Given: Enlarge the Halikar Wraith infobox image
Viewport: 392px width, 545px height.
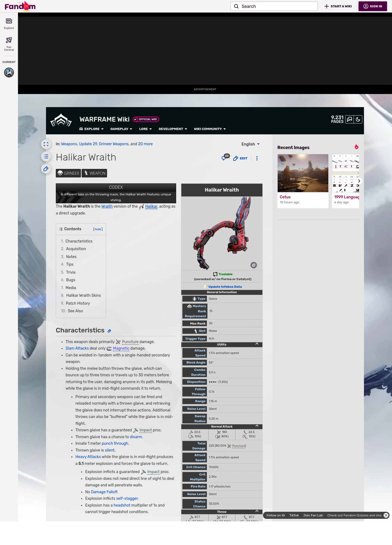Looking at the screenshot, I should click(x=254, y=265).
